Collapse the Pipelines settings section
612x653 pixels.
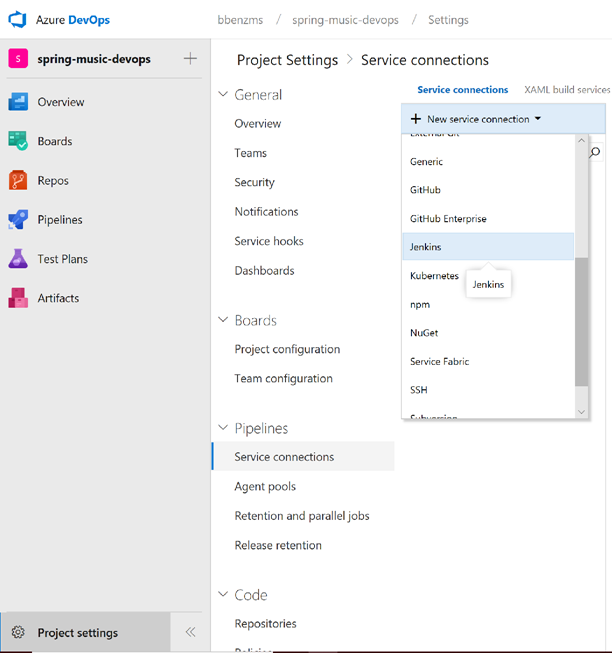point(223,428)
